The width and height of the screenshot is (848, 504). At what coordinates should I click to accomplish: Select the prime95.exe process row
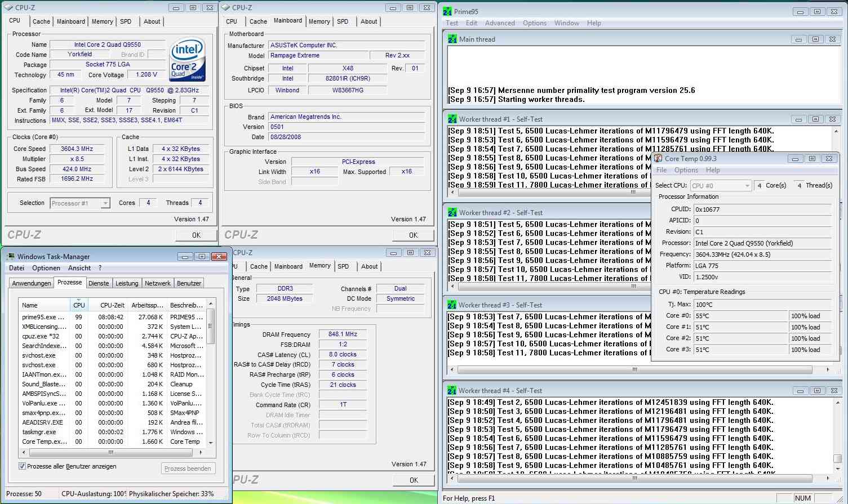point(113,317)
